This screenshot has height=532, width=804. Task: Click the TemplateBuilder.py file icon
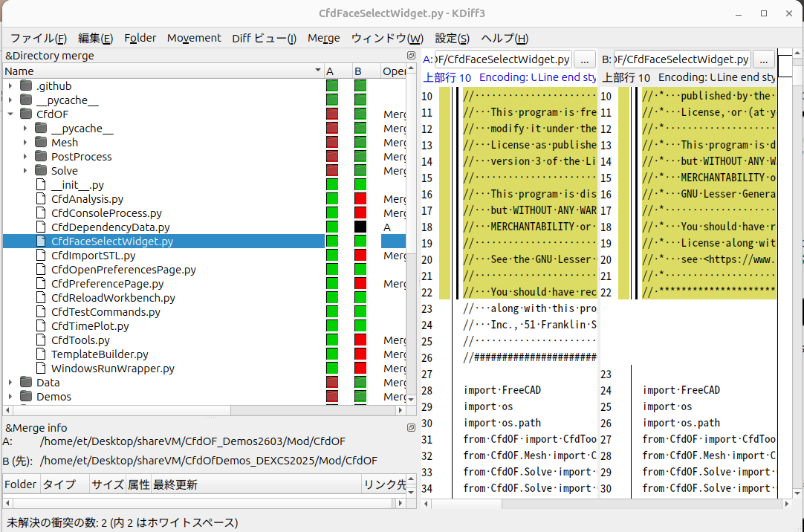click(x=42, y=354)
